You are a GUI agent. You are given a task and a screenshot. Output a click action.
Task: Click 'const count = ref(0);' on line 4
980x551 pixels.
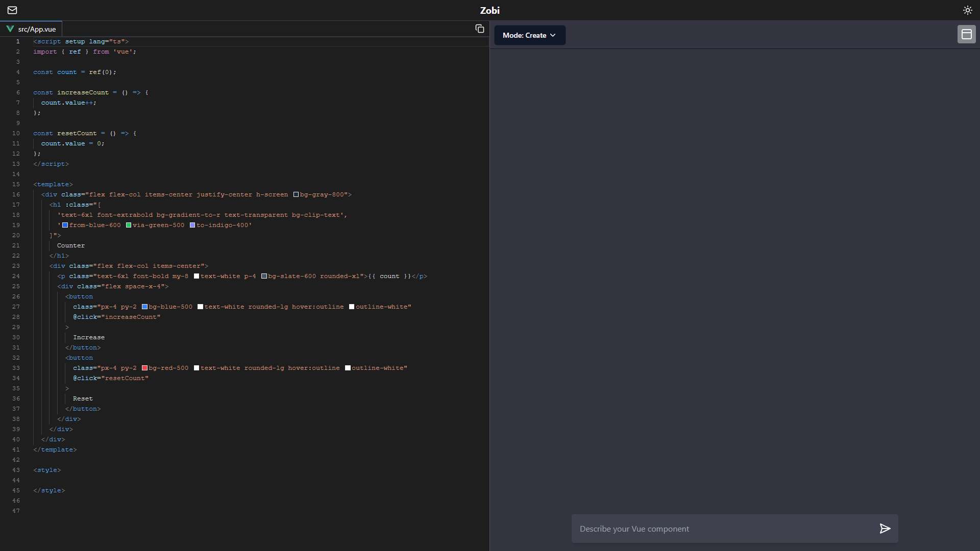point(75,72)
